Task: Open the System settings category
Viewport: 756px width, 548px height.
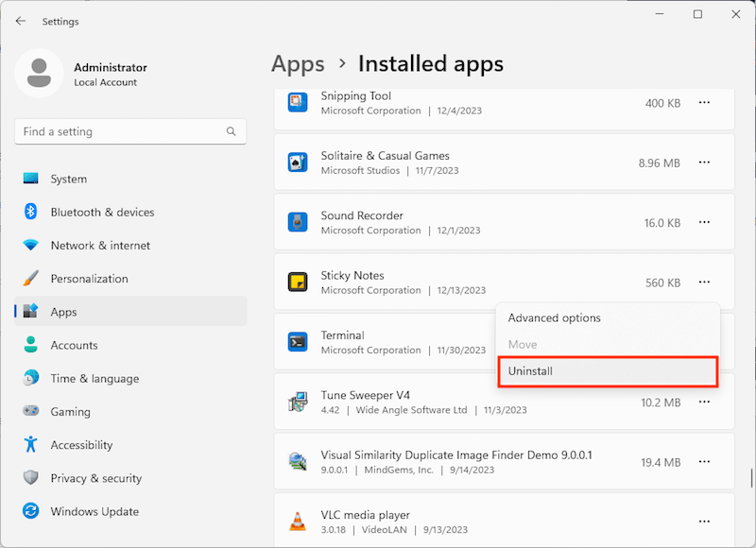Action: [x=130, y=179]
